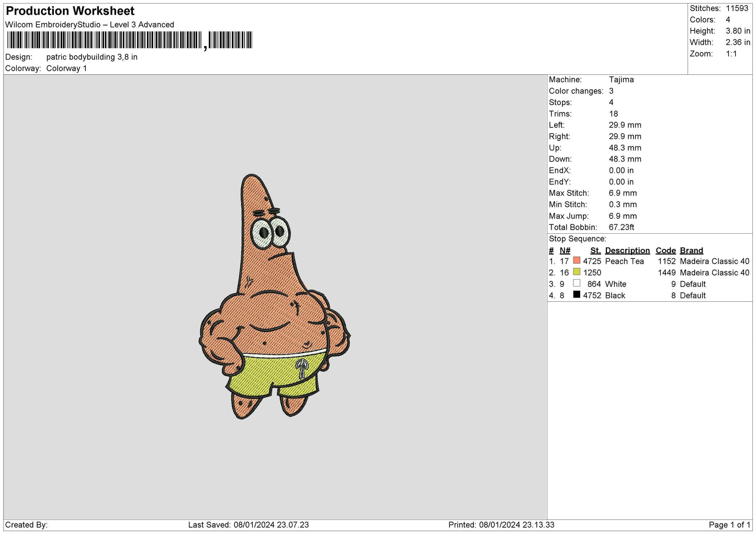Click the 'Stop Sequence:' heading
756x534 pixels.
tap(578, 239)
